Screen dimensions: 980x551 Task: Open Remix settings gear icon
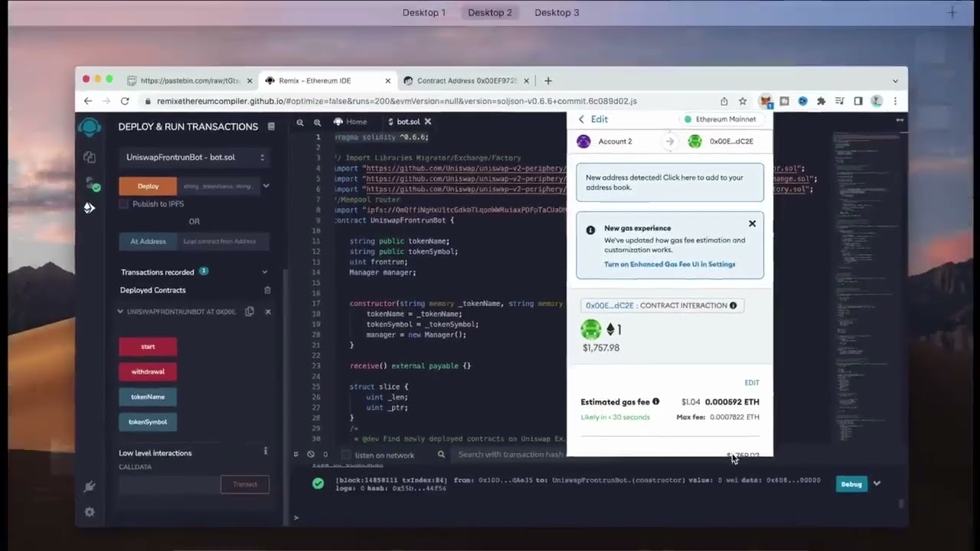tap(90, 512)
